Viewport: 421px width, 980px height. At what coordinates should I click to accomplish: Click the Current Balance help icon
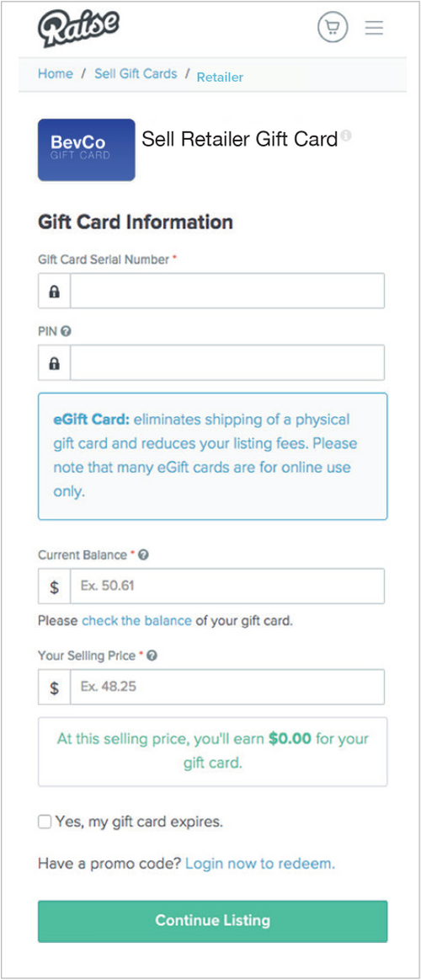tap(144, 555)
